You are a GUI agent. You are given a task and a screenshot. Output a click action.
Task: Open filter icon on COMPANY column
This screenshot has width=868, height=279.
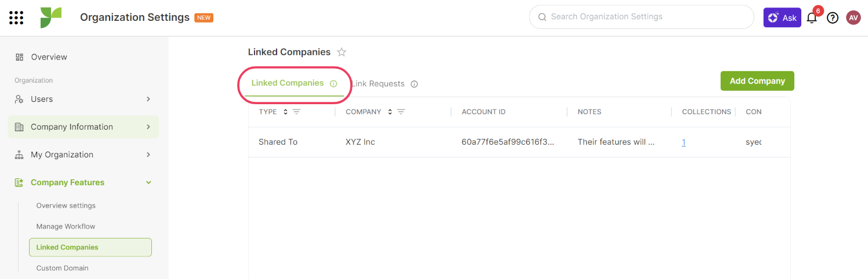click(401, 112)
